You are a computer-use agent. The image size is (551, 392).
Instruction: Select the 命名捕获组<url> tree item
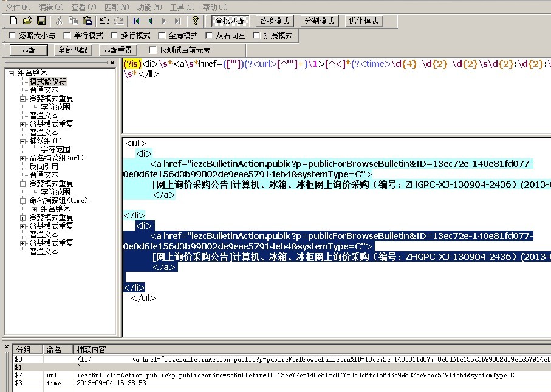coord(57,158)
